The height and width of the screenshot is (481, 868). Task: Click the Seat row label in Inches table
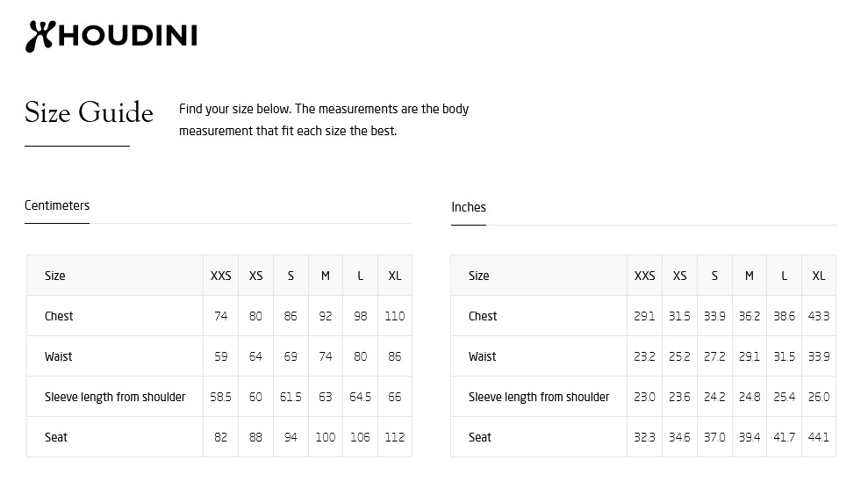[480, 437]
